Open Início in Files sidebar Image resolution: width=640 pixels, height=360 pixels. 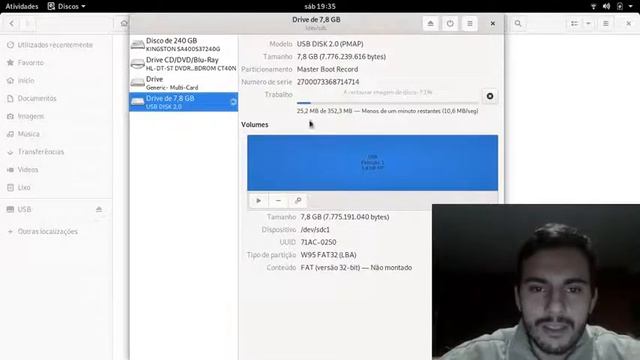56,81
